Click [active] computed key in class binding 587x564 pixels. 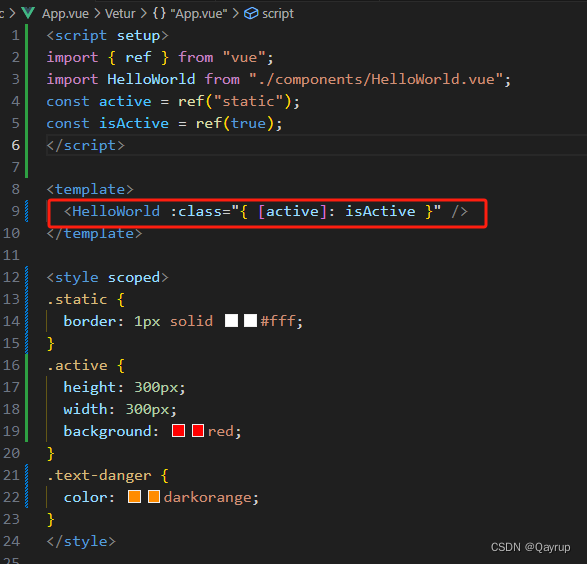pyautogui.click(x=292, y=211)
